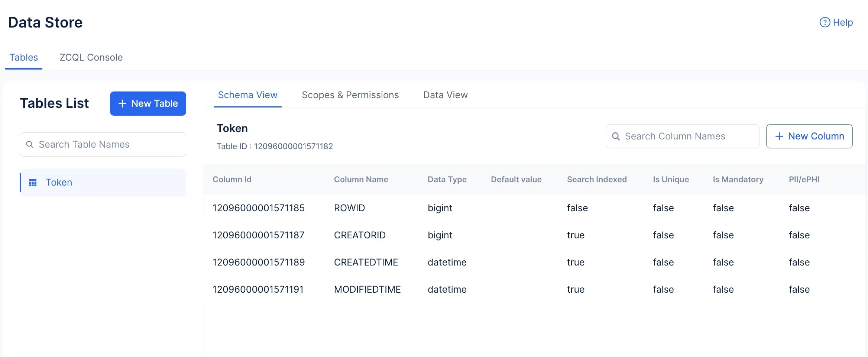
Task: Switch to Scopes & Permissions tab
Action: pos(350,95)
